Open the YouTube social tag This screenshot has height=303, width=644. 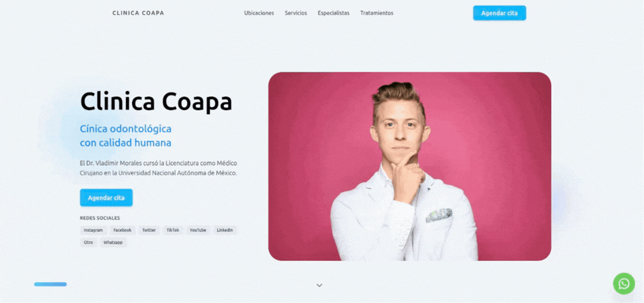coord(198,230)
